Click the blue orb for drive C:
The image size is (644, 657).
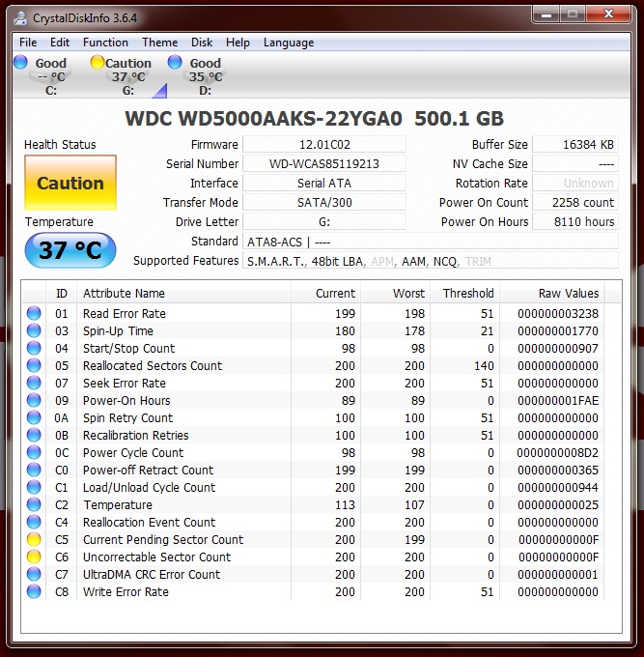click(x=20, y=62)
